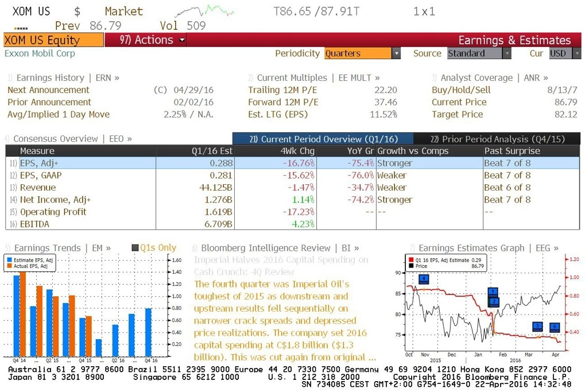Switch to Current Period Overview (Q1/16) tab
The width and height of the screenshot is (585, 392).
[323, 139]
